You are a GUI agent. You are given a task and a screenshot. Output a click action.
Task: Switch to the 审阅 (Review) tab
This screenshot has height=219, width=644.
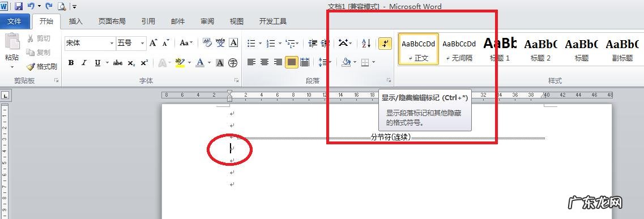[x=207, y=22]
